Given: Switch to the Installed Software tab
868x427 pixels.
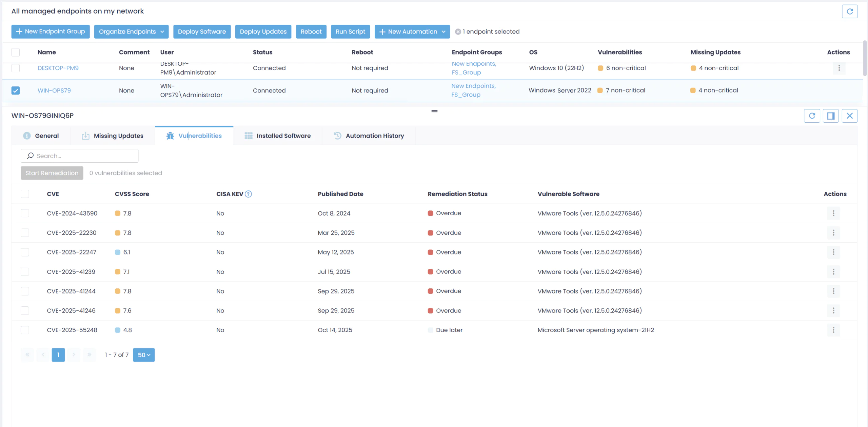Looking at the screenshot, I should [283, 136].
